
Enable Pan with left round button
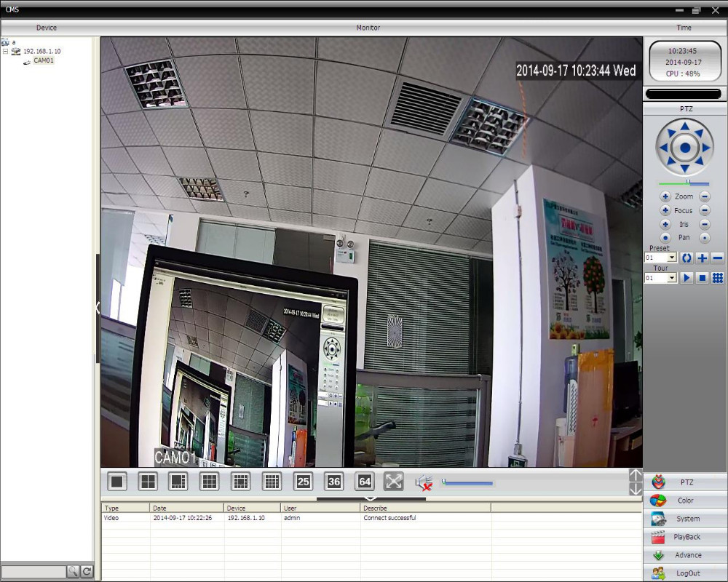point(665,238)
